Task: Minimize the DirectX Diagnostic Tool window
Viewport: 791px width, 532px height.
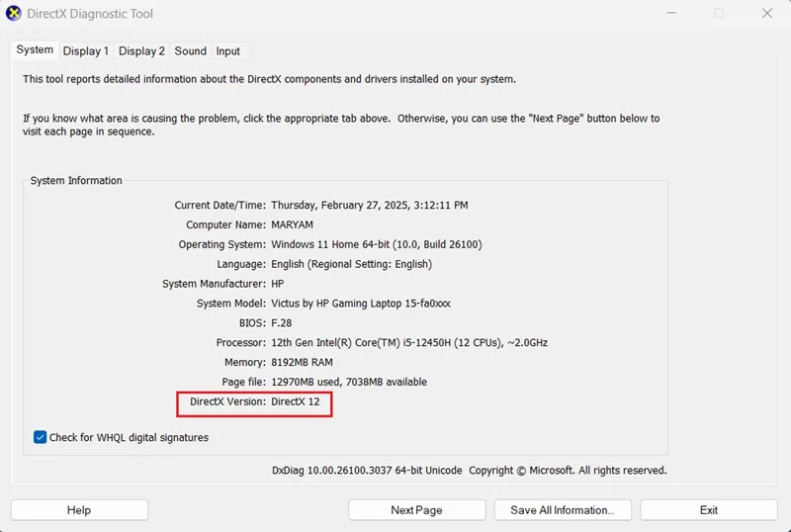Action: (x=671, y=13)
